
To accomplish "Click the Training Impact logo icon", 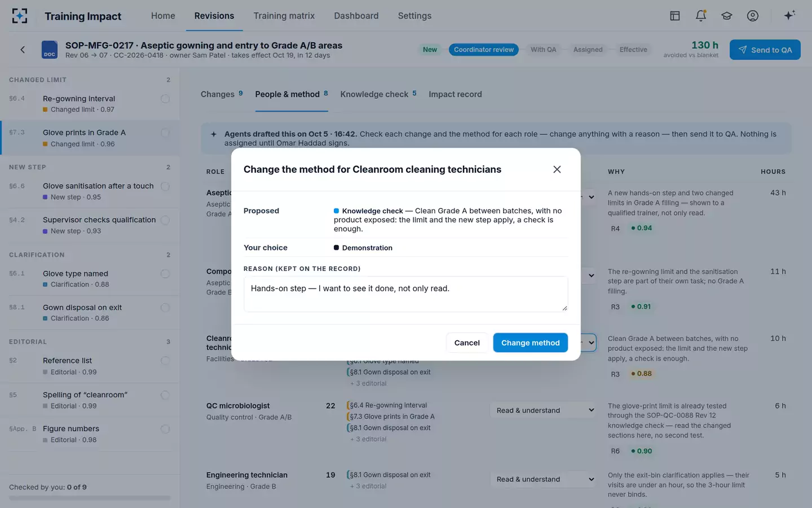I will click(x=20, y=16).
